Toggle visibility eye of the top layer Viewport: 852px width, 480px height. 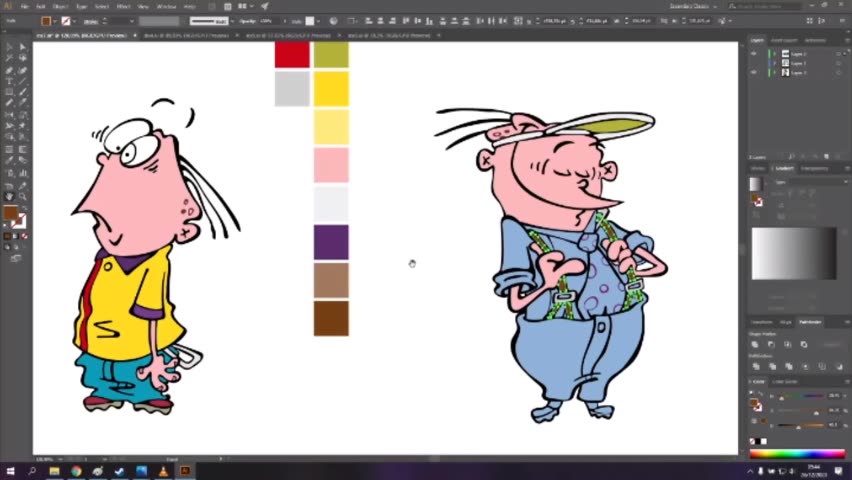click(x=754, y=54)
